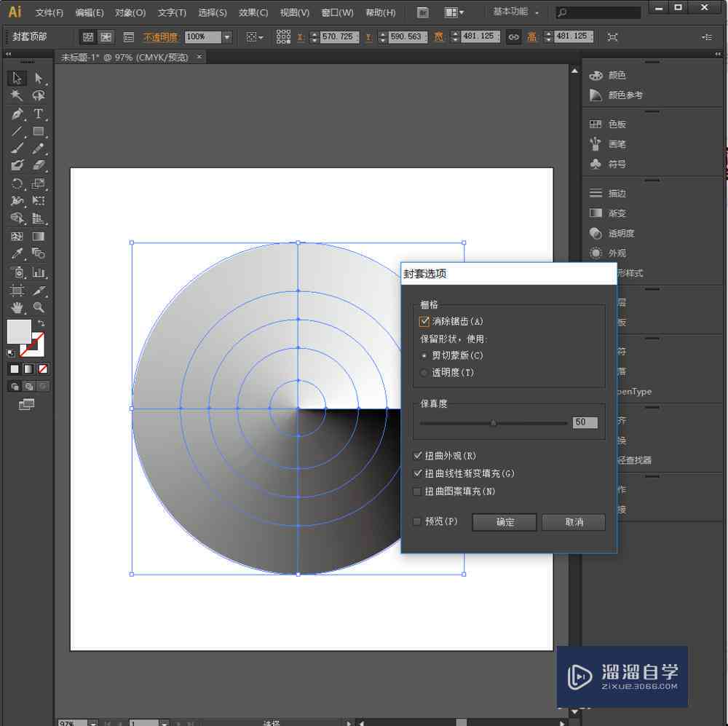
Task: Open the File menu 文件(F)
Action: pos(50,12)
